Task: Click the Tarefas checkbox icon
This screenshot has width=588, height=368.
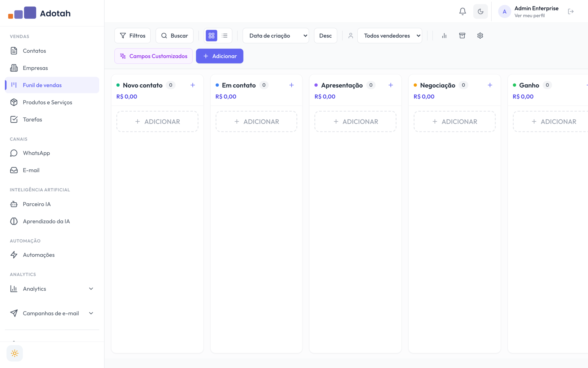Action: pos(14,120)
